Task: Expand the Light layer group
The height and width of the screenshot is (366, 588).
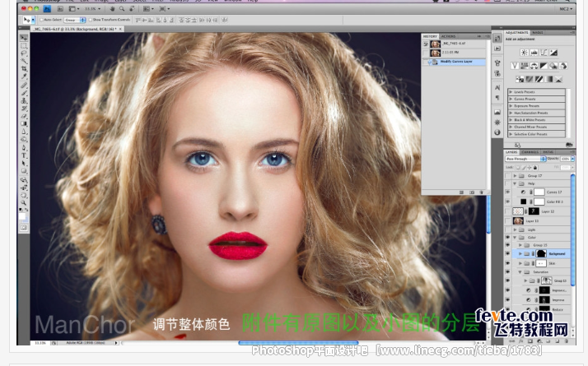Action: coord(516,229)
